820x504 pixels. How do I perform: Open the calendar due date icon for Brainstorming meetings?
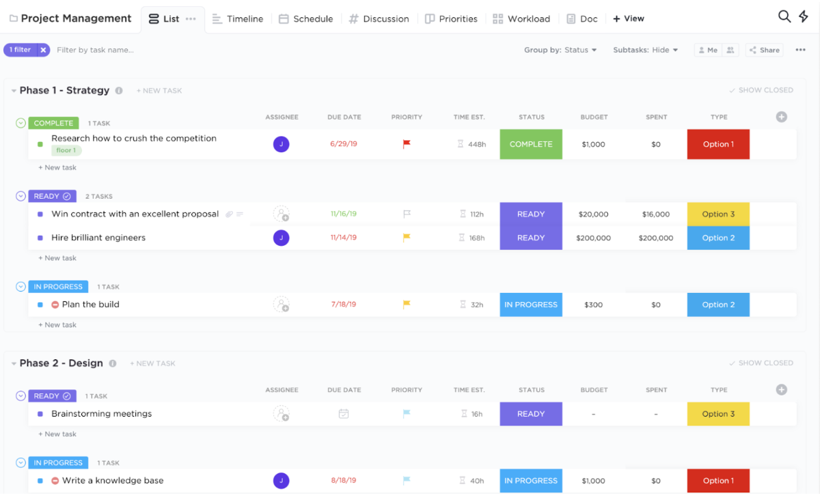tap(344, 414)
